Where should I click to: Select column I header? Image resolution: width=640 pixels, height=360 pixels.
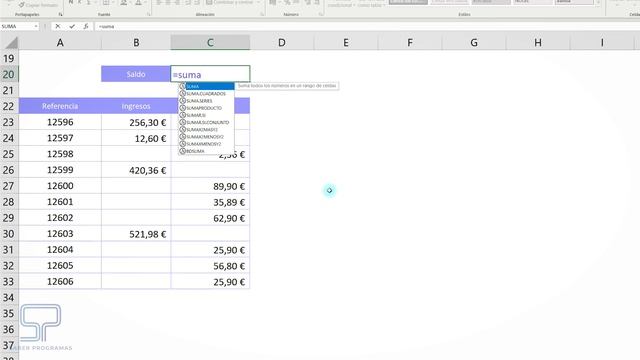coord(602,42)
